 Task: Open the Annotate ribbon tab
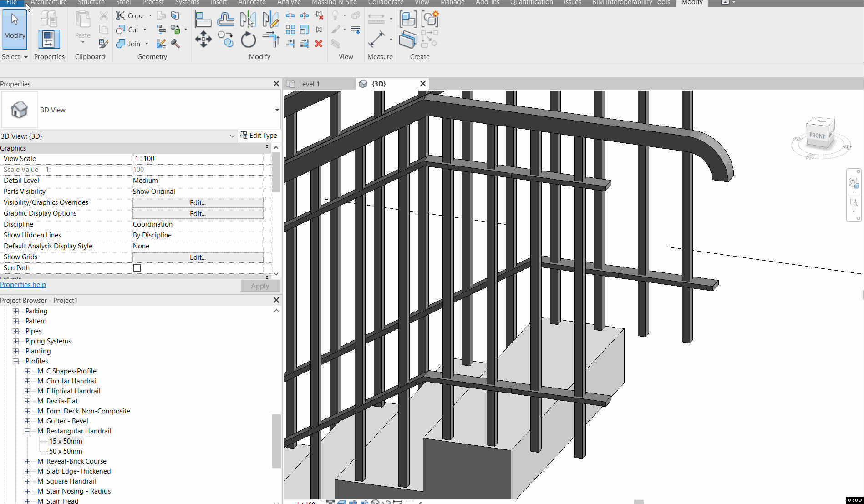pyautogui.click(x=252, y=3)
